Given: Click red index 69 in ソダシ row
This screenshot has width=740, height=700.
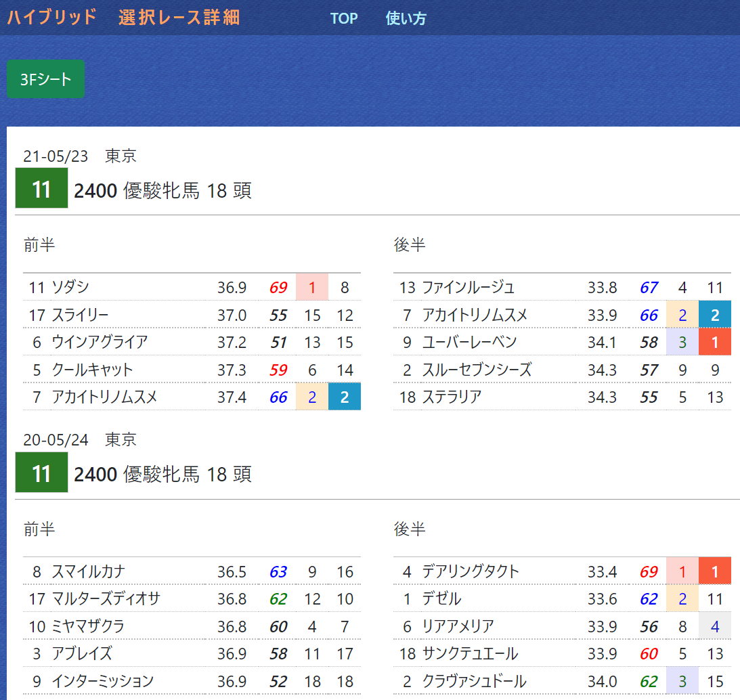Looking at the screenshot, I should point(278,287).
